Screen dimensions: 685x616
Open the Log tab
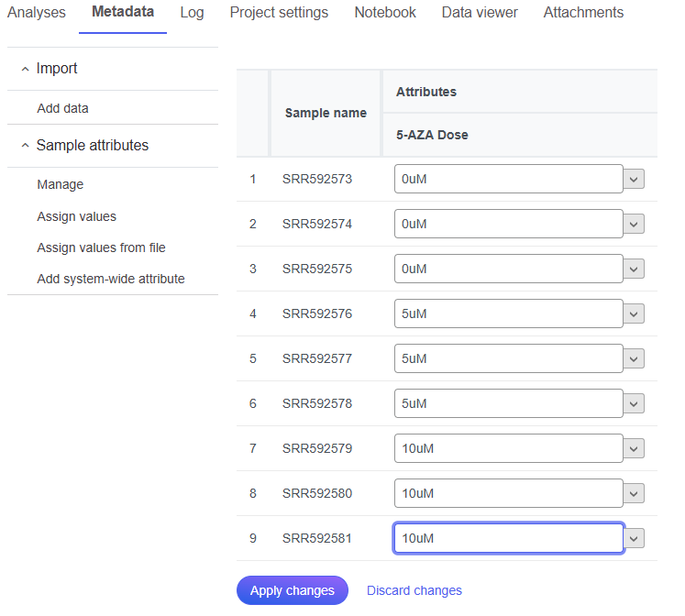tap(192, 13)
